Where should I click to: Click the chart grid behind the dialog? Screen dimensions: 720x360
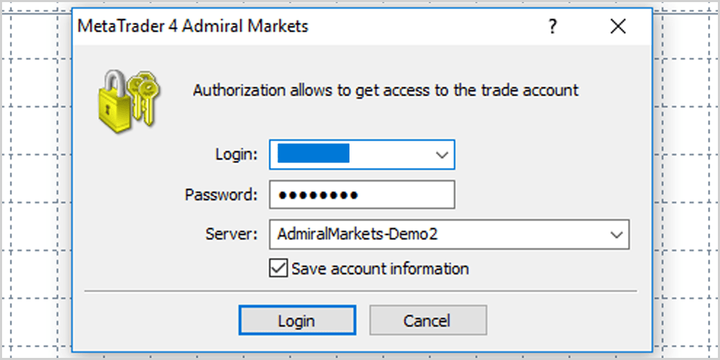34,184
